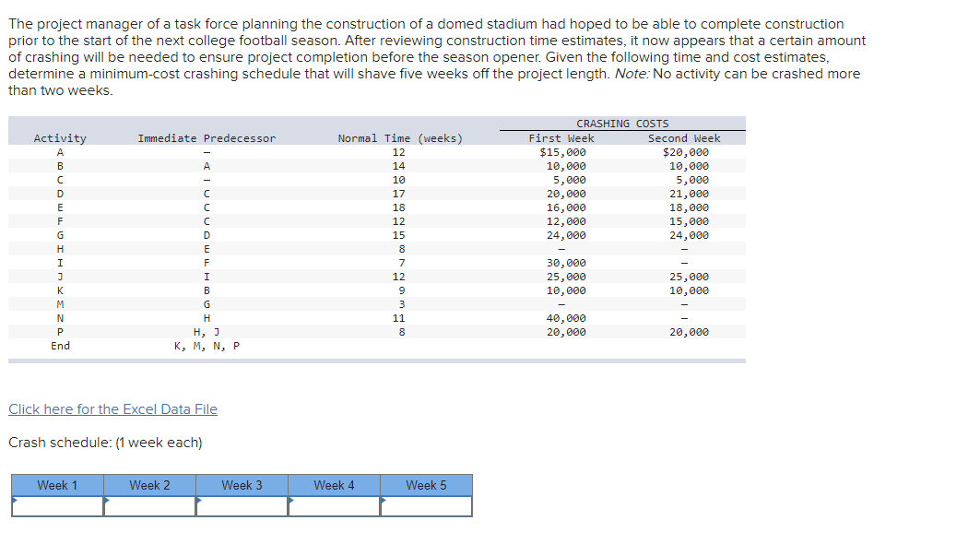980x556 pixels.
Task: Click the $20,000 second week cost
Action: (686, 152)
